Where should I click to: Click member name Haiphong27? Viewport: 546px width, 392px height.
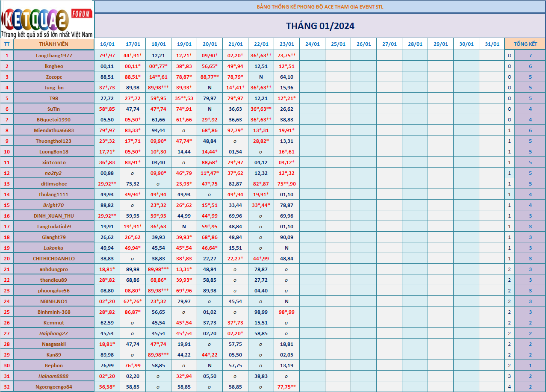54,333
